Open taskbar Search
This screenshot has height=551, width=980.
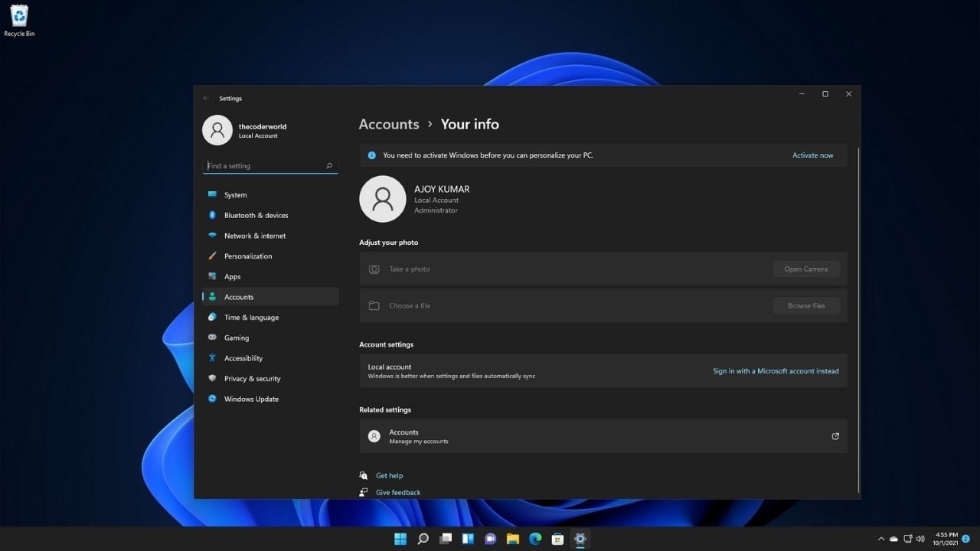[423, 539]
